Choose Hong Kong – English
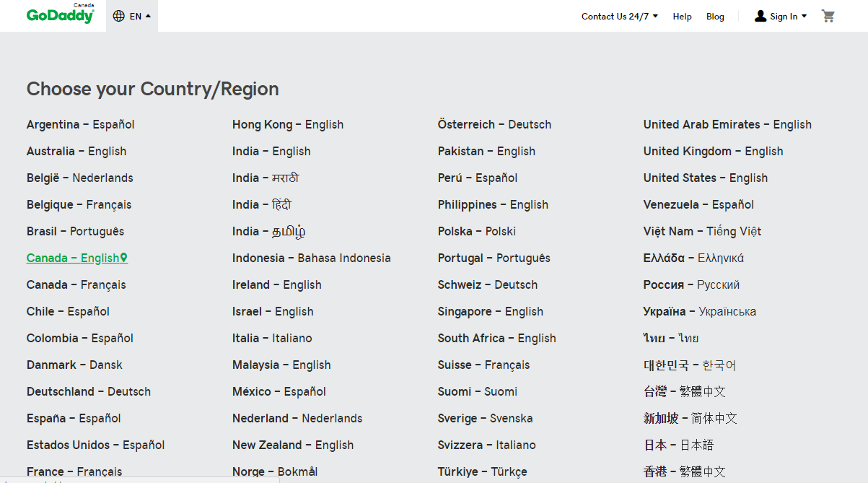868x483 pixels. click(288, 124)
